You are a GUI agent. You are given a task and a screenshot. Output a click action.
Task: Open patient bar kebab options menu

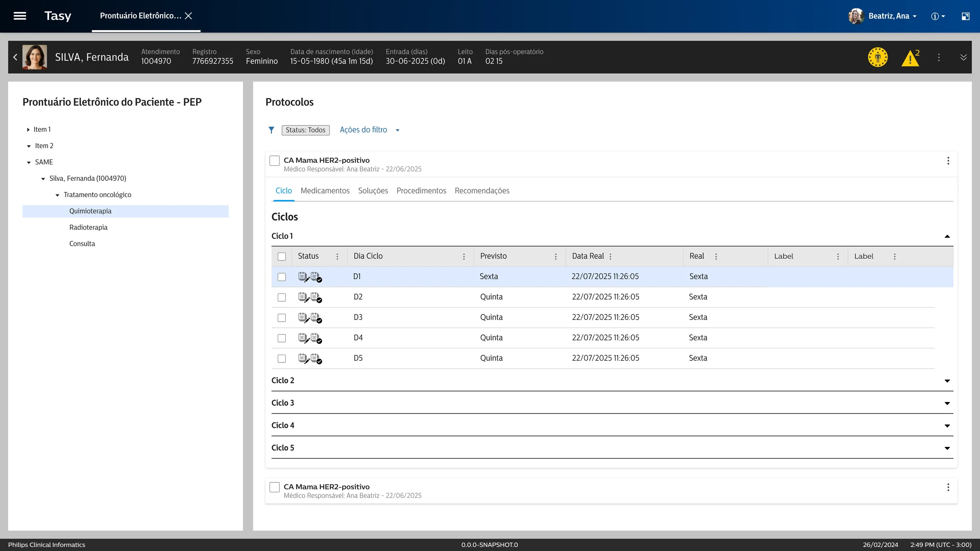click(x=939, y=58)
